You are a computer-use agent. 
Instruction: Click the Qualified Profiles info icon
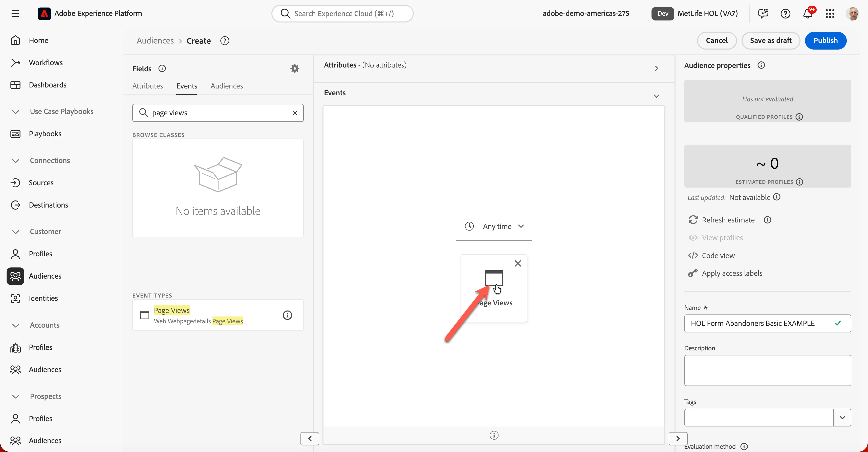pos(799,117)
